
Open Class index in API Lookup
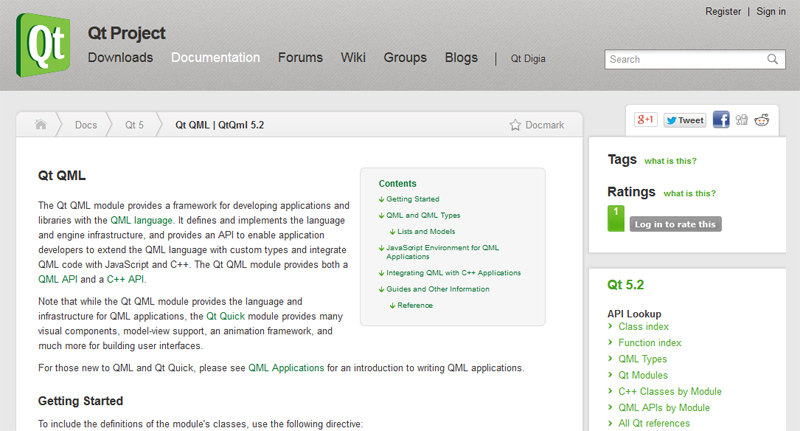tap(643, 327)
